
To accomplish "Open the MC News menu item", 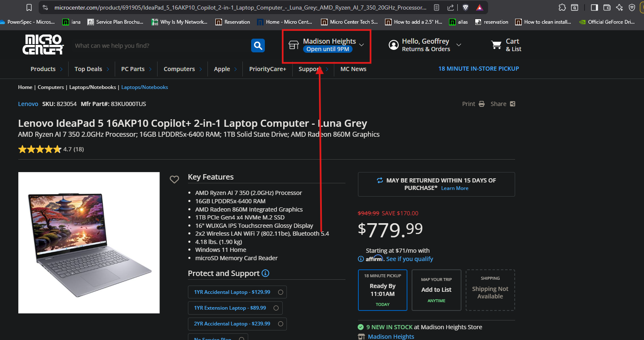I will 353,69.
